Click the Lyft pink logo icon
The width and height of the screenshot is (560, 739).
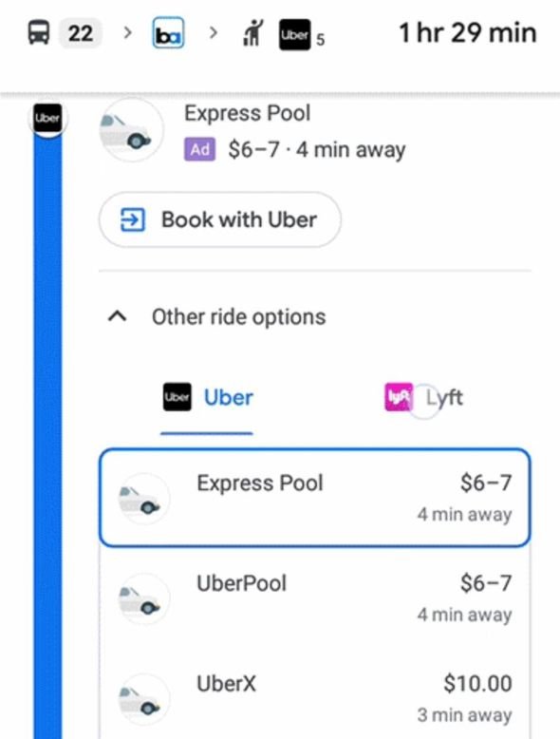[399, 397]
